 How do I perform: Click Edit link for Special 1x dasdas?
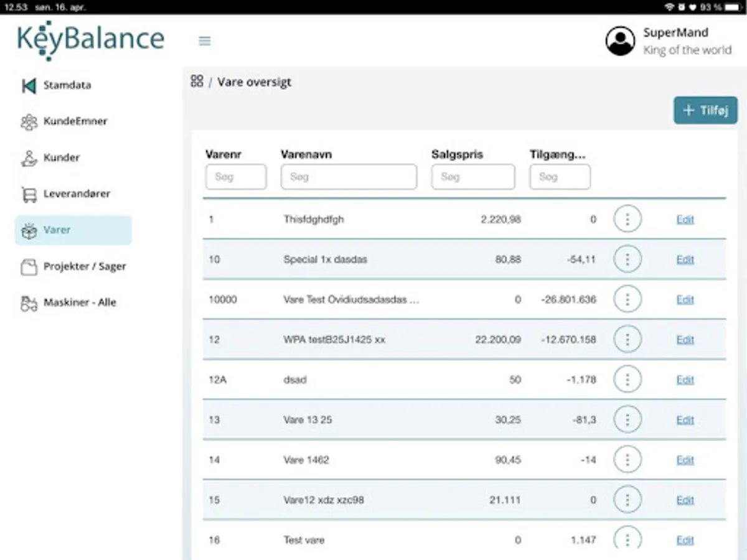(x=685, y=259)
